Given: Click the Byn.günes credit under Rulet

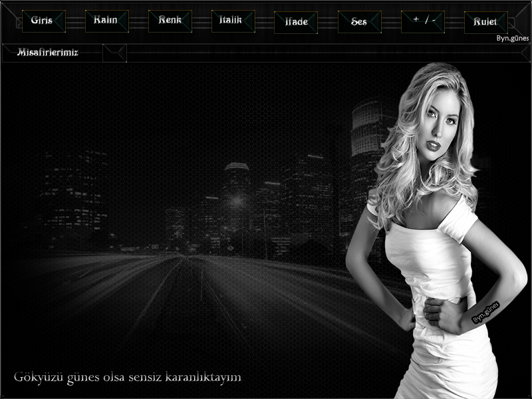Looking at the screenshot, I should coord(512,39).
